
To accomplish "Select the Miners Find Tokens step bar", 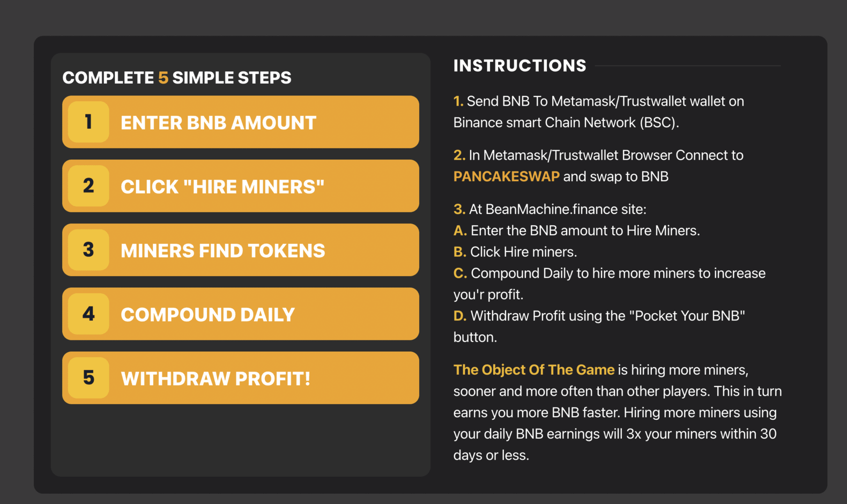I will click(241, 250).
